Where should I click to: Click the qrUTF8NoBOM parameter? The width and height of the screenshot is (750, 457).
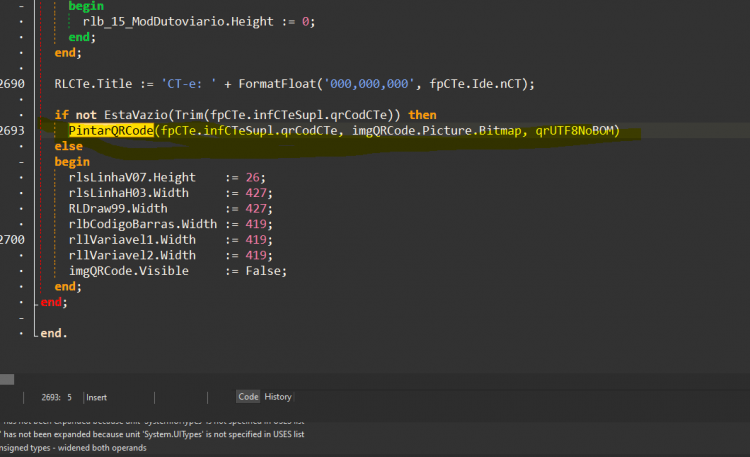pyautogui.click(x=574, y=131)
